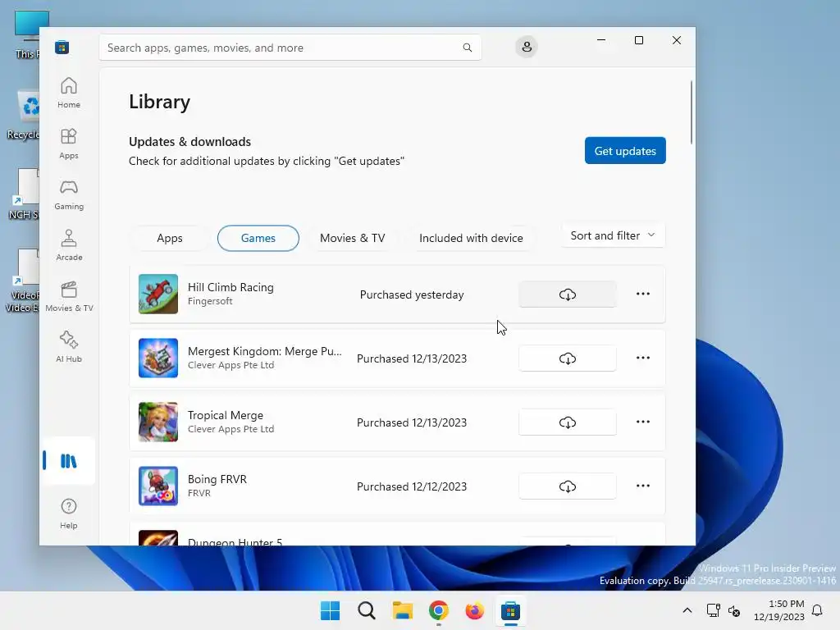Viewport: 840px width, 630px height.
Task: Click the Tropical Merge game thumbnail
Action: tap(158, 422)
